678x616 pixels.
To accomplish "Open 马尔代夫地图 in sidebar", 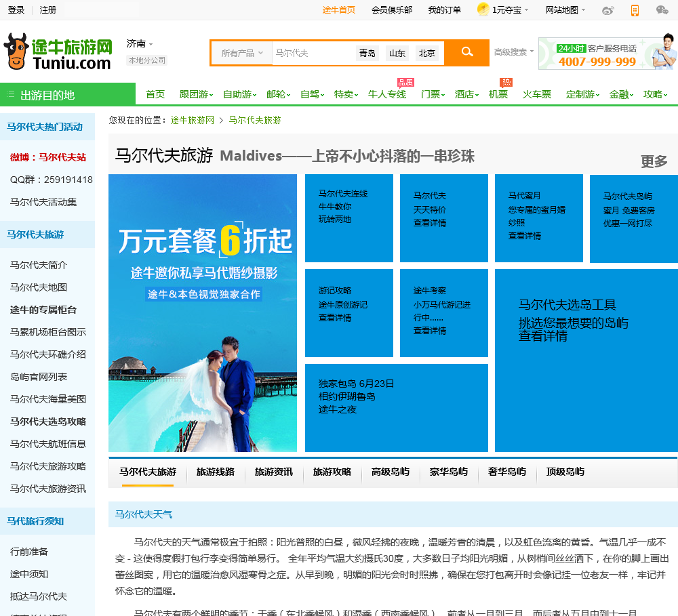I will coord(39,287).
